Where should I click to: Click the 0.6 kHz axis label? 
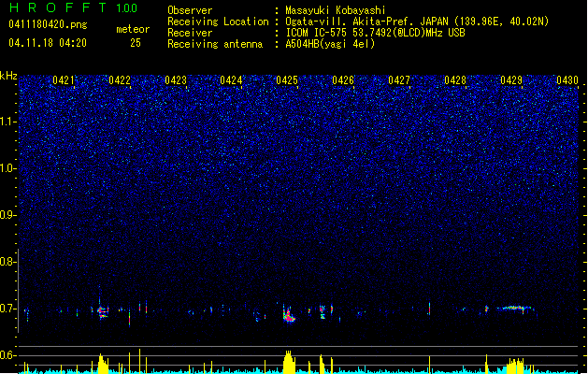(8, 355)
